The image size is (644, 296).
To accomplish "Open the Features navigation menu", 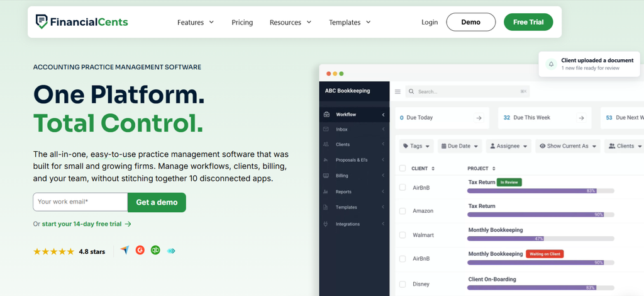I will pyautogui.click(x=196, y=22).
